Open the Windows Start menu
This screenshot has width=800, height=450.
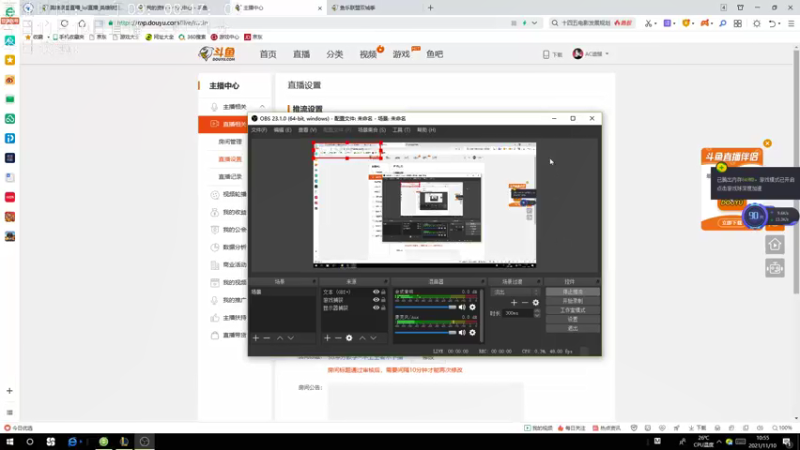(x=10, y=442)
